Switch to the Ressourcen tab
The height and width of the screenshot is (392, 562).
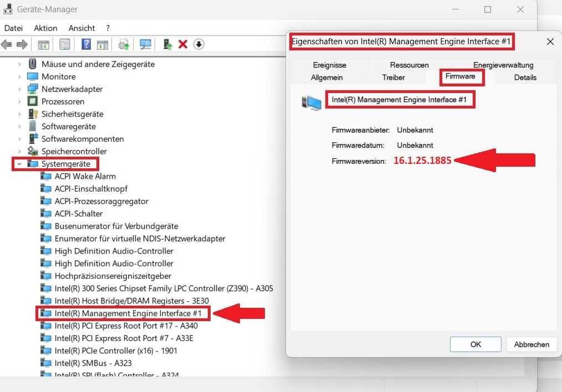click(409, 65)
